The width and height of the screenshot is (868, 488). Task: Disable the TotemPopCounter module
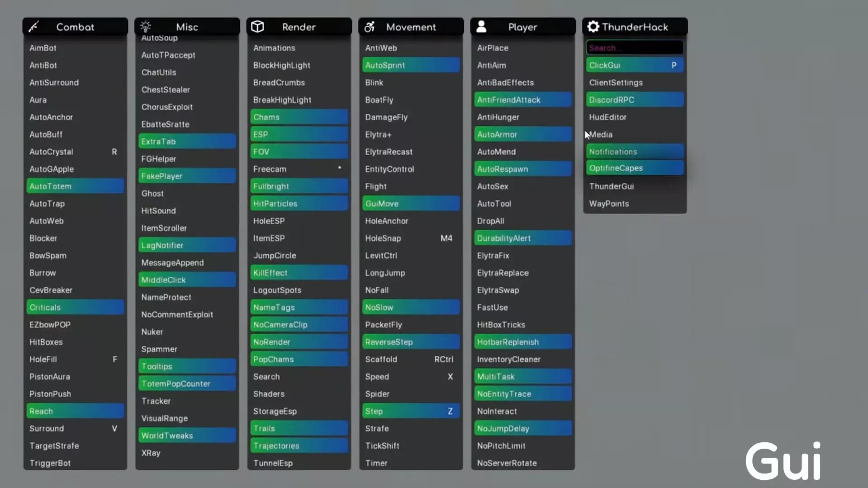tap(187, 384)
